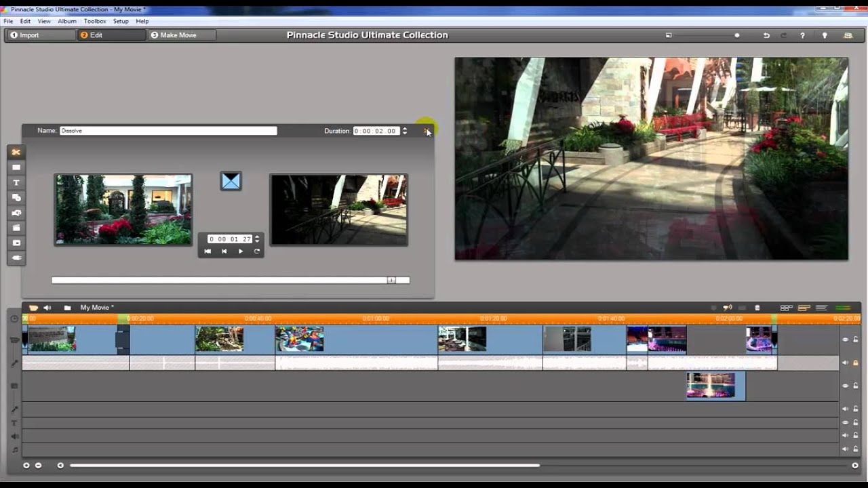Select the scissors clip properties tool
The width and height of the screenshot is (868, 488).
pyautogui.click(x=16, y=152)
